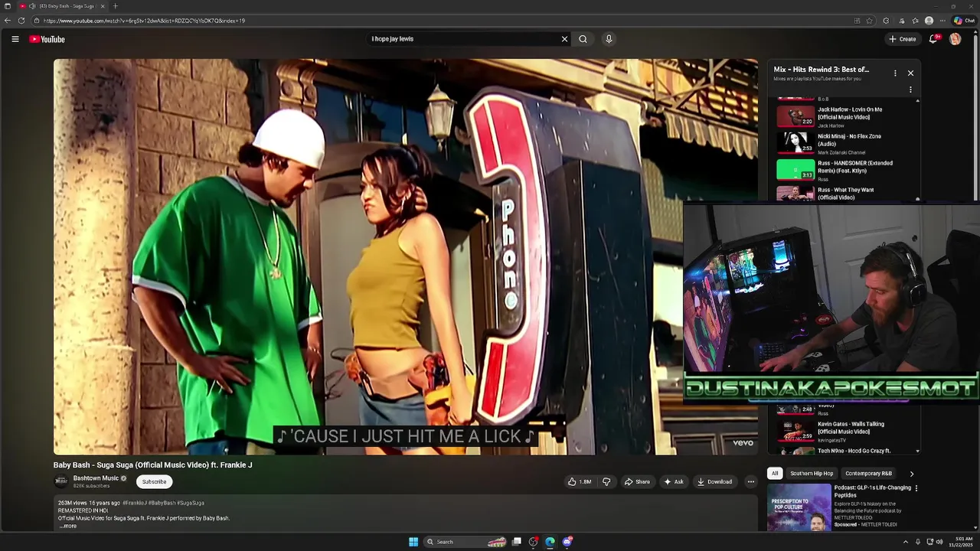The height and width of the screenshot is (551, 980).
Task: Open Task View in the taskbar
Action: [x=517, y=542]
